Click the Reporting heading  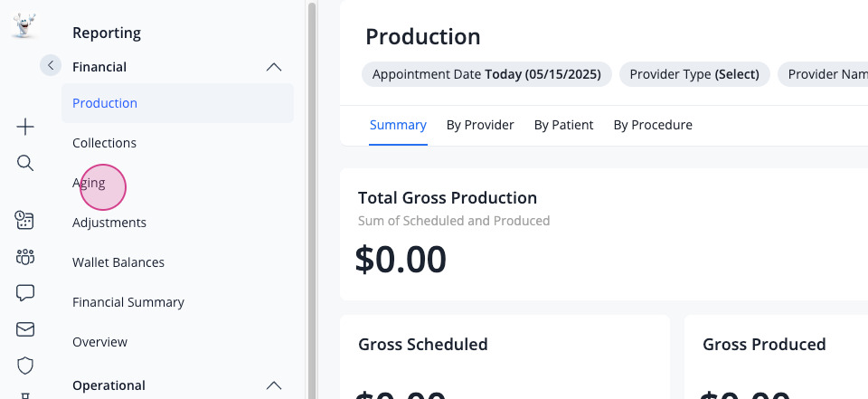pyautogui.click(x=107, y=33)
